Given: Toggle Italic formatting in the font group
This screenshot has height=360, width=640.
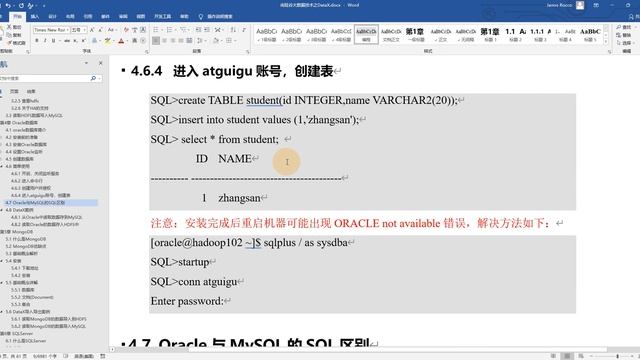Looking at the screenshot, I should coord(45,41).
